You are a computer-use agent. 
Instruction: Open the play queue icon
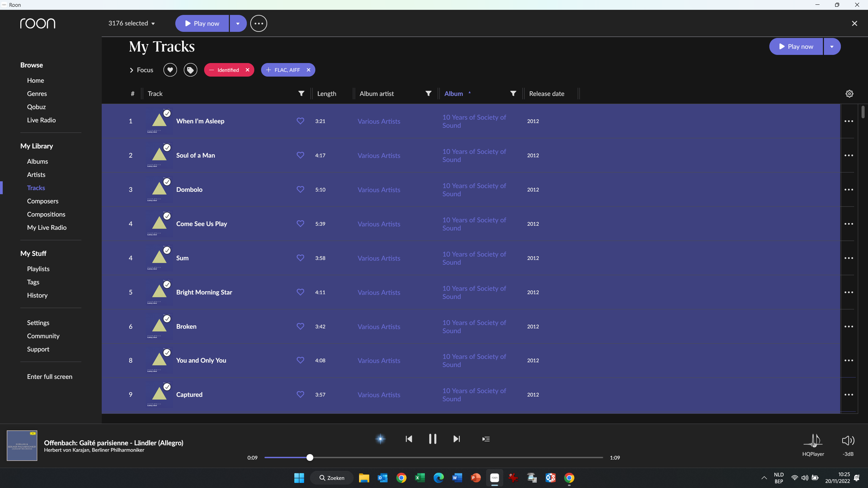pos(486,439)
